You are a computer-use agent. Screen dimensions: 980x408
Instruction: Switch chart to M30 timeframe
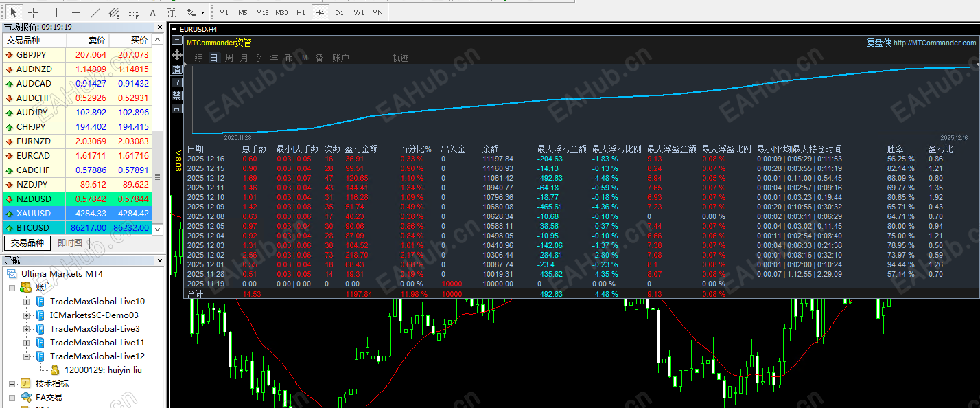tap(281, 12)
